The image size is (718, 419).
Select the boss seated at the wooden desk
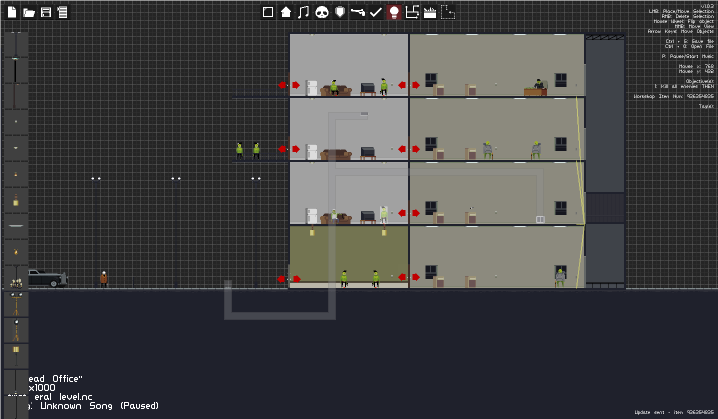(539, 85)
